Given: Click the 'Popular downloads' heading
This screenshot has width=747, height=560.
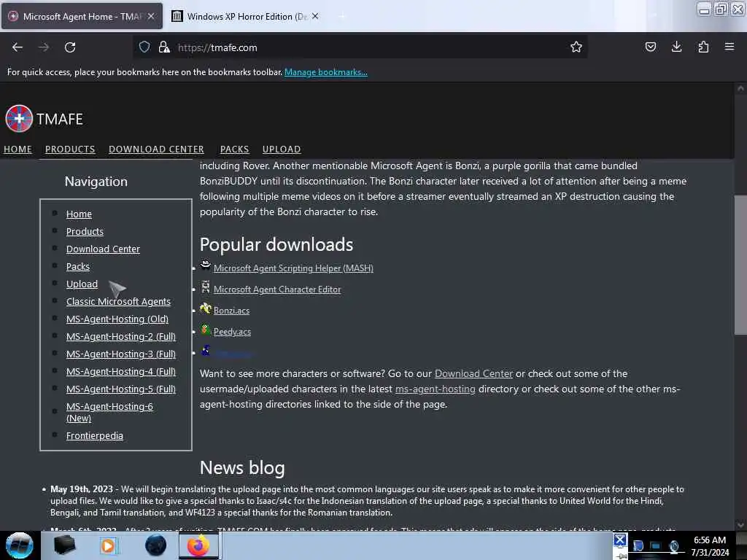Looking at the screenshot, I should pyautogui.click(x=276, y=244).
